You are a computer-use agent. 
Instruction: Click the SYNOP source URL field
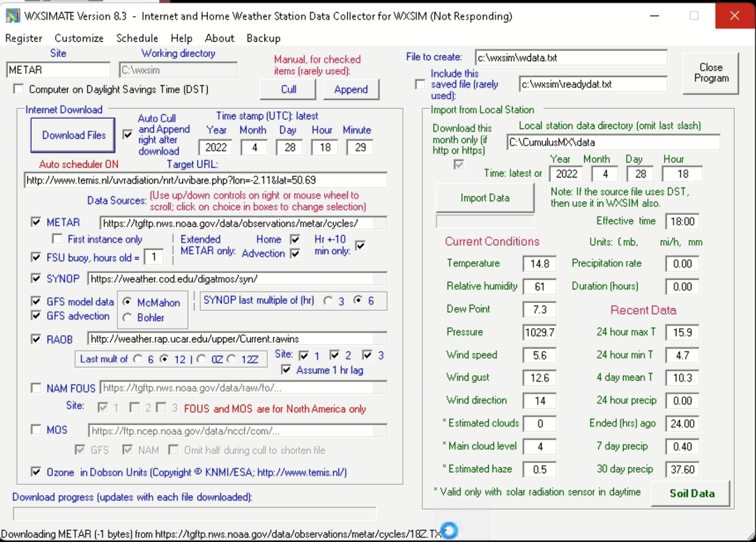pyautogui.click(x=237, y=278)
